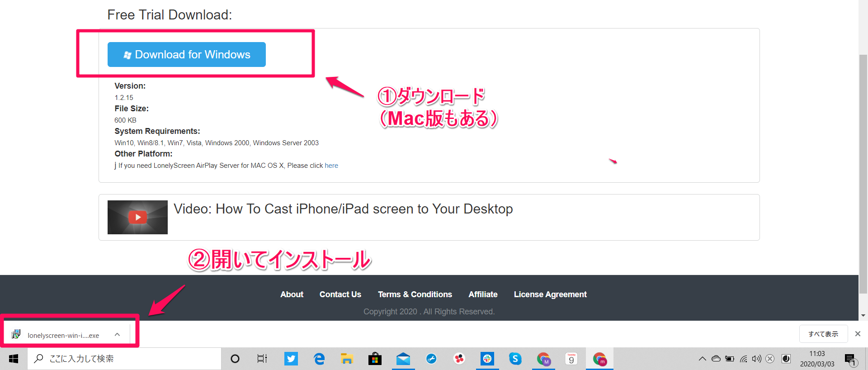
Task: Open OneDrive cloud tray icon
Action: click(x=716, y=359)
